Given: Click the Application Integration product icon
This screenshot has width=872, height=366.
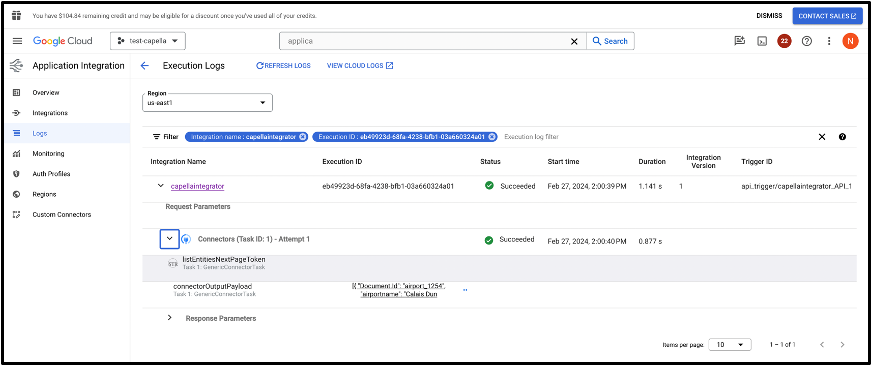Looking at the screenshot, I should click(x=16, y=66).
